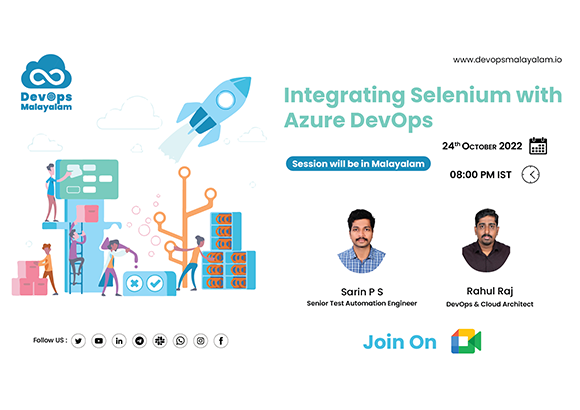
Task: Click the calendar icon beside the date
Action: click(538, 145)
